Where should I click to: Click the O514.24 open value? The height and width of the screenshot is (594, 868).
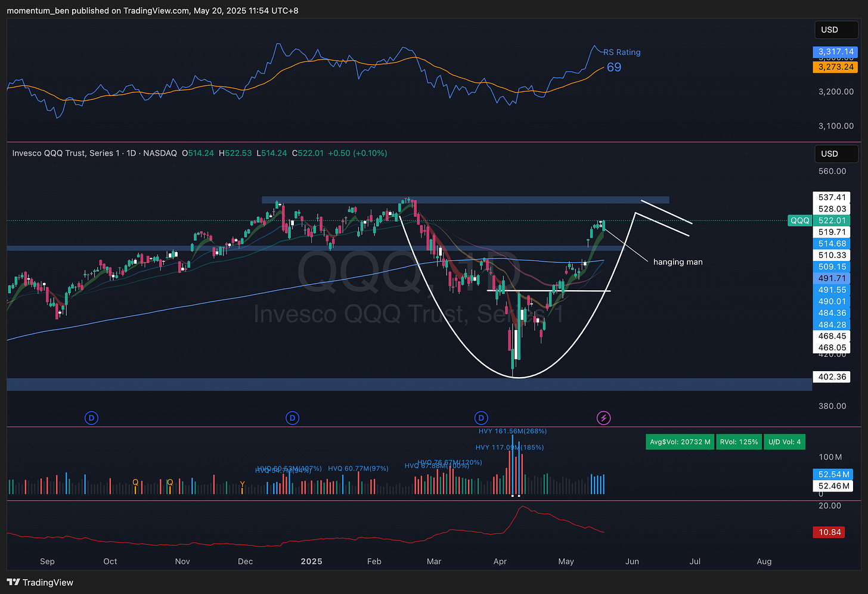tap(197, 153)
